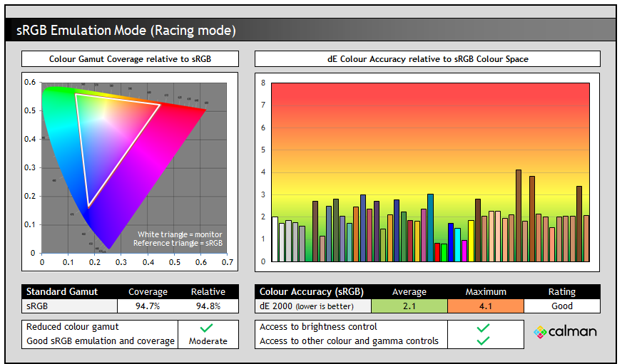This screenshot has height=364, width=622.
Task: Click the bright magenta bar in dE chart
Action: [x=464, y=251]
